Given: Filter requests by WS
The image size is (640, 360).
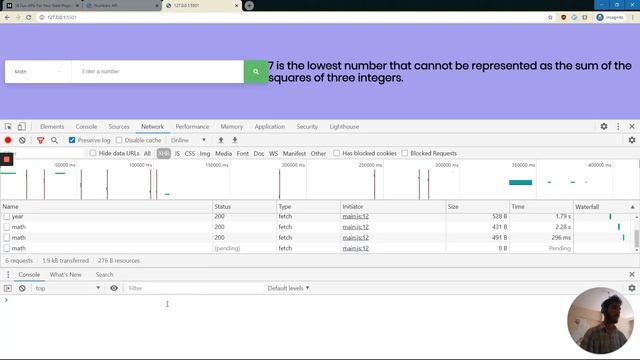Looking at the screenshot, I should [273, 153].
